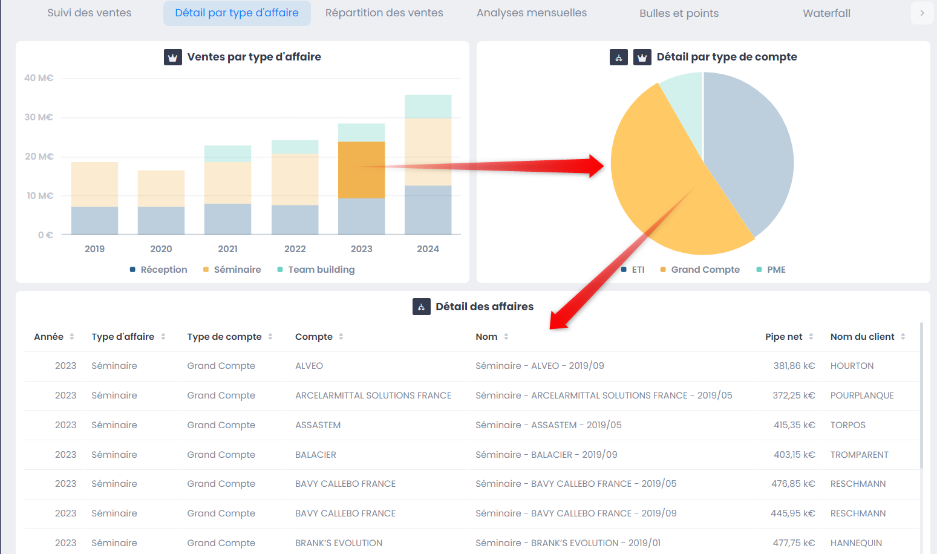937x560 pixels.
Task: Click sort arrows beside Compte column header
Action: click(x=341, y=337)
